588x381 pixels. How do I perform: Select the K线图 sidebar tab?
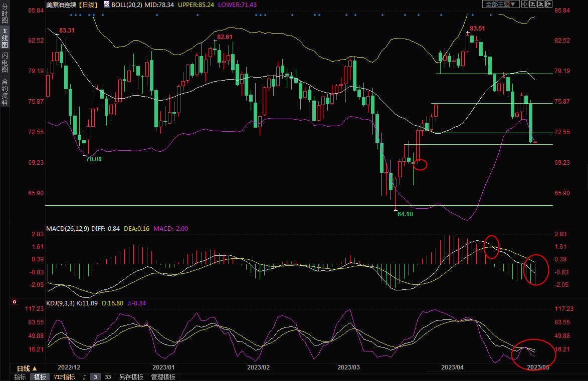pos(5,38)
